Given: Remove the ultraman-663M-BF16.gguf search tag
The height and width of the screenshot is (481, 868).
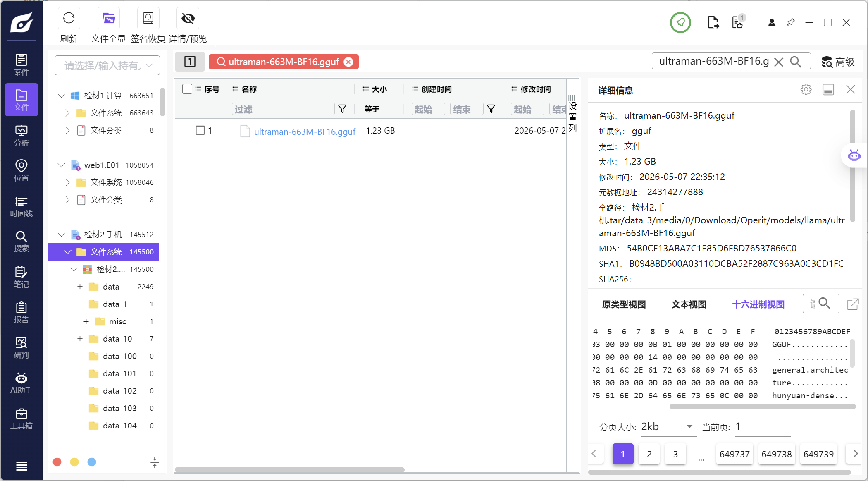Looking at the screenshot, I should coord(348,62).
